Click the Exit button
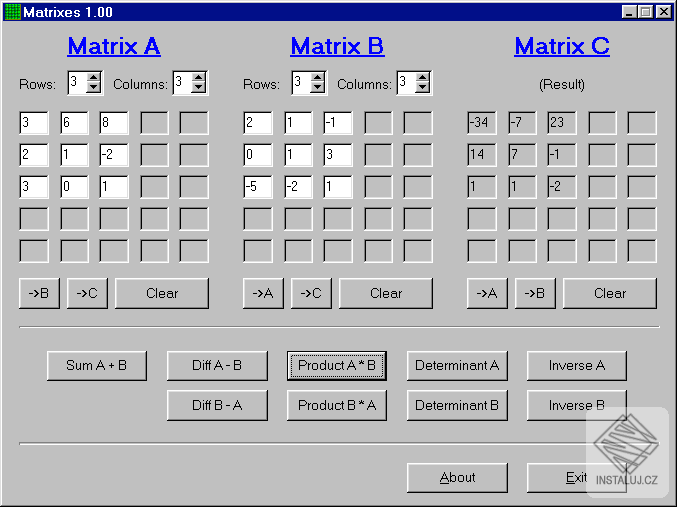Viewport: 677px width, 507px height. coord(577,478)
